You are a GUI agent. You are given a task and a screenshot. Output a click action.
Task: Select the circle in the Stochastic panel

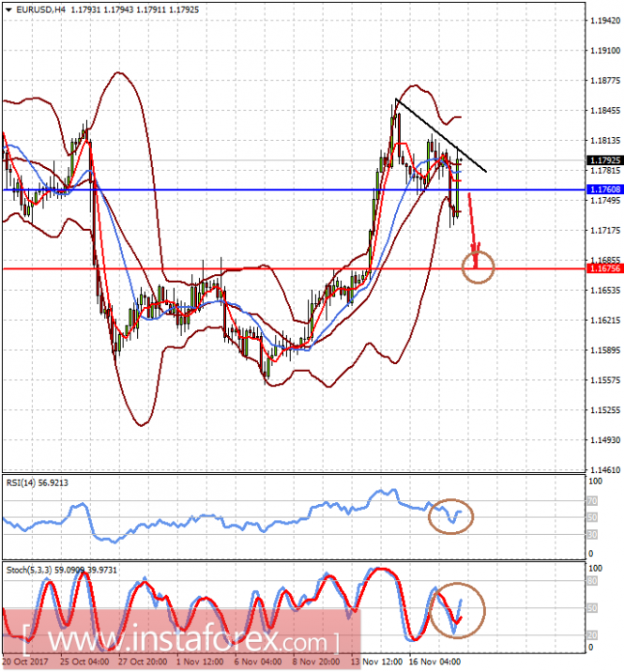[457, 611]
